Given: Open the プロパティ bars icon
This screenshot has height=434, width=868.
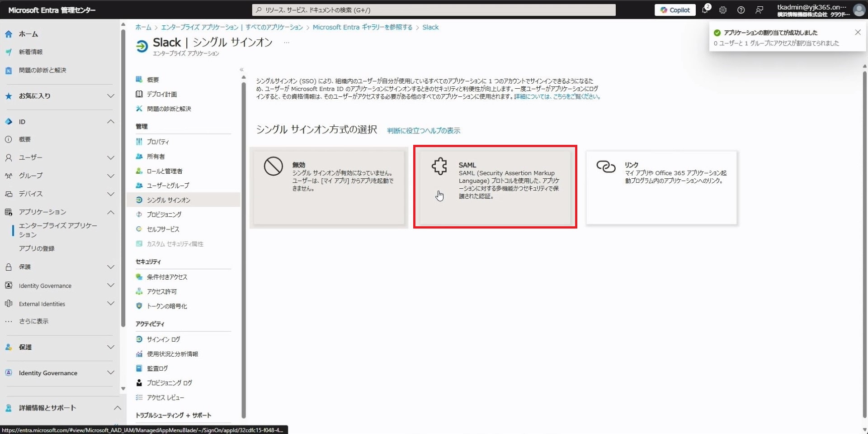Looking at the screenshot, I should click(139, 142).
